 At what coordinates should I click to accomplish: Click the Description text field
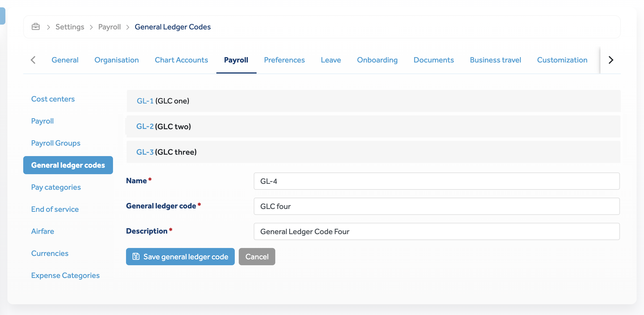point(436,232)
